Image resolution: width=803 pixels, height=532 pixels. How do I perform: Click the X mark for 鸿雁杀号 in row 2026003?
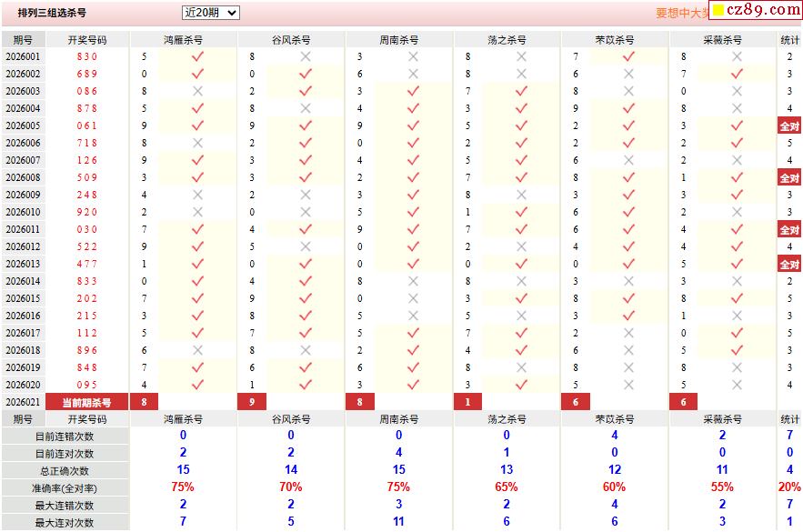[x=197, y=91]
